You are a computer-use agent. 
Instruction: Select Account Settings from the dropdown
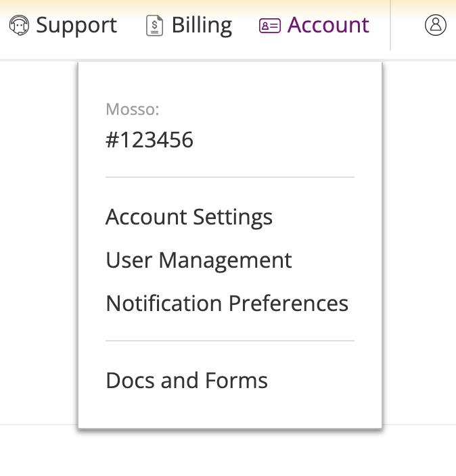pyautogui.click(x=189, y=217)
